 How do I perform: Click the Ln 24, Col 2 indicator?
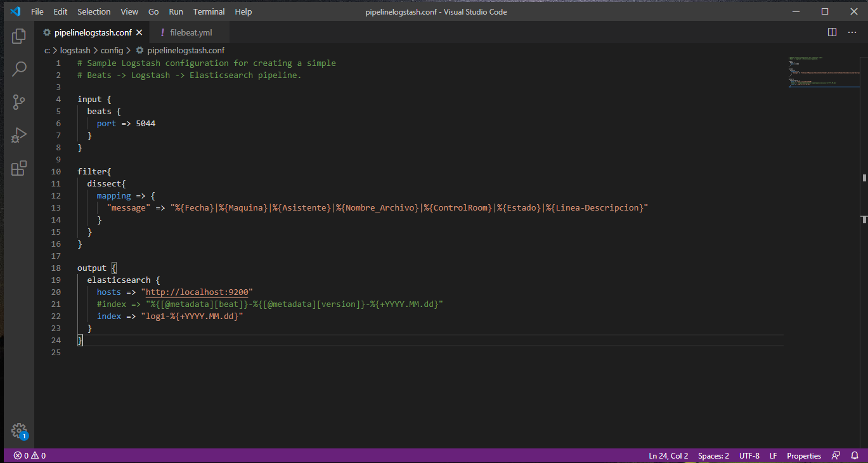point(668,455)
